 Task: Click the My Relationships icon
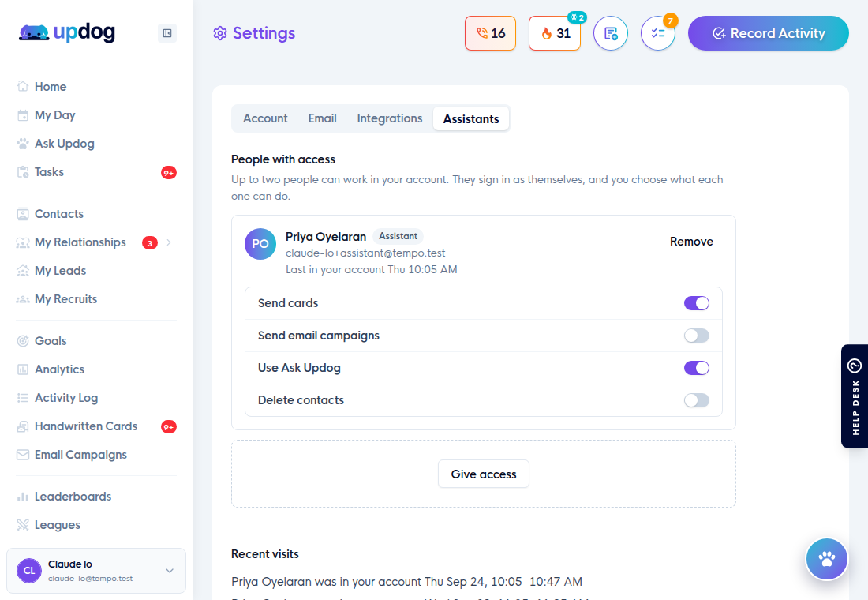click(23, 242)
